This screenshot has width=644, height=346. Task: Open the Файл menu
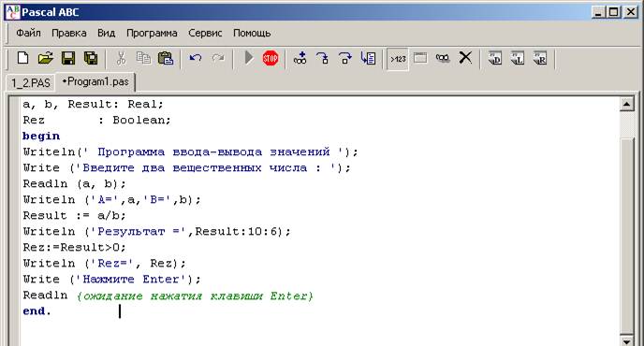click(x=28, y=33)
